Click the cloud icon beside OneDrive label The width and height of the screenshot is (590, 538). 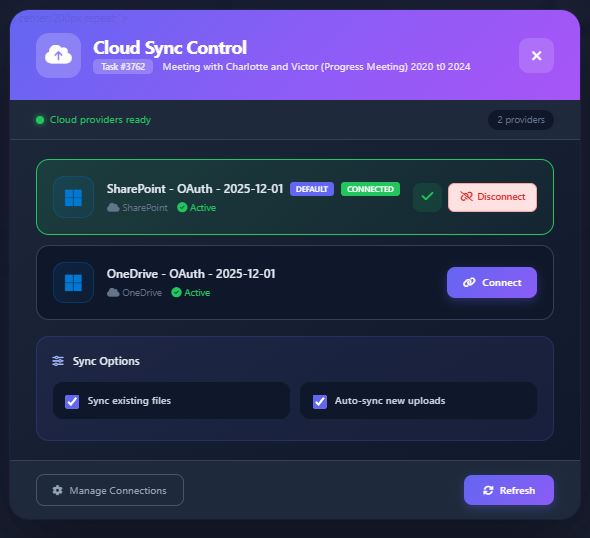[113, 293]
